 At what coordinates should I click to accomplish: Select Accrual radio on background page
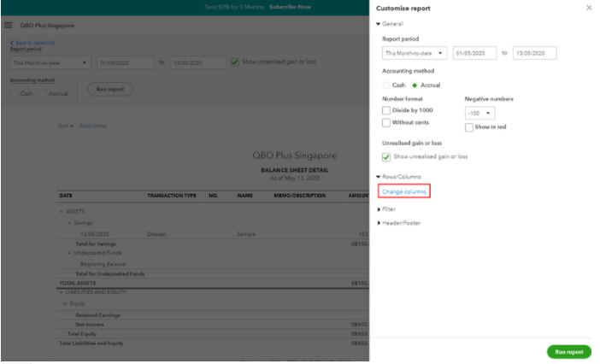[x=43, y=94]
